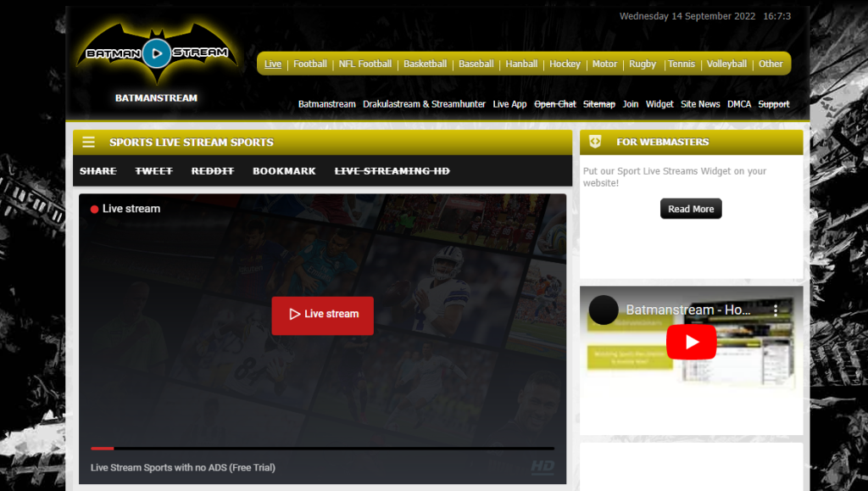The image size is (868, 491).
Task: Click the HD badge in the player
Action: point(542,466)
